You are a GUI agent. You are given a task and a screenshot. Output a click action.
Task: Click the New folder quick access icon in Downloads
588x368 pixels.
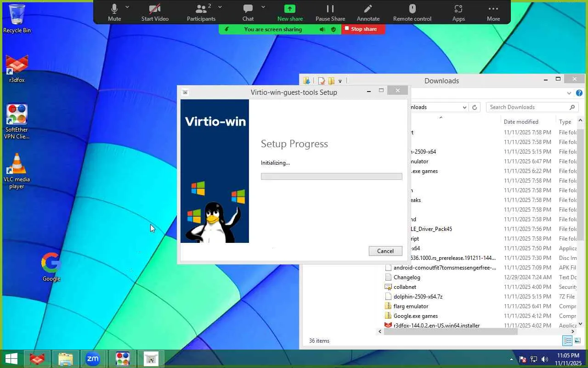coord(331,81)
